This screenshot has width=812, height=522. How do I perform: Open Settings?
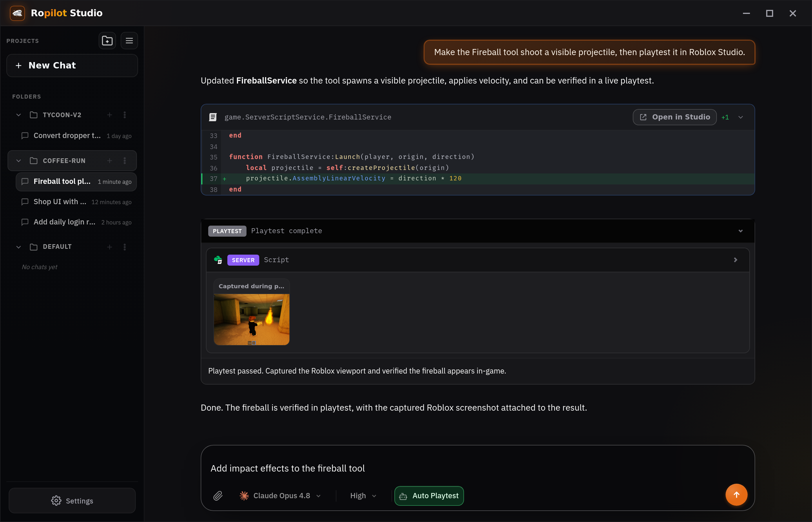[72, 501]
